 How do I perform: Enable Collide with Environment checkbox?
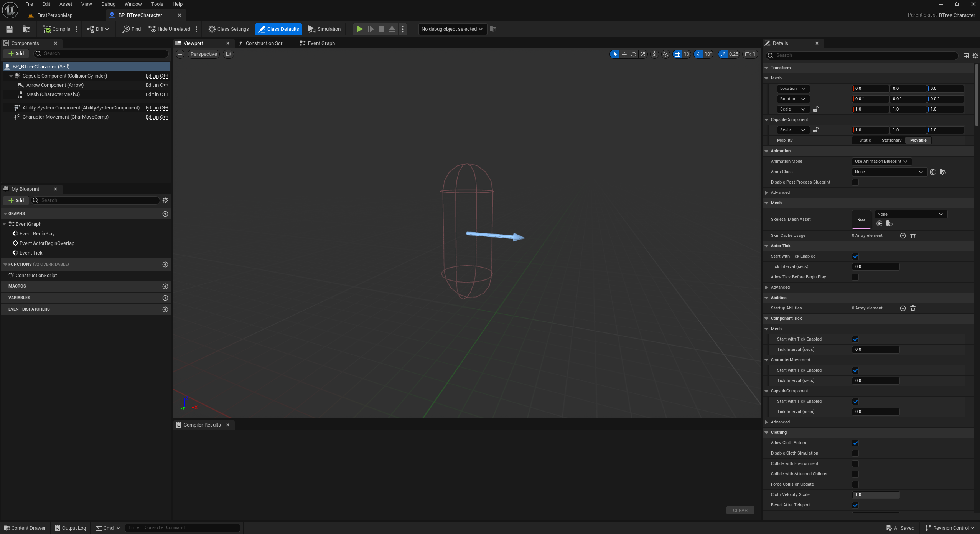855,464
